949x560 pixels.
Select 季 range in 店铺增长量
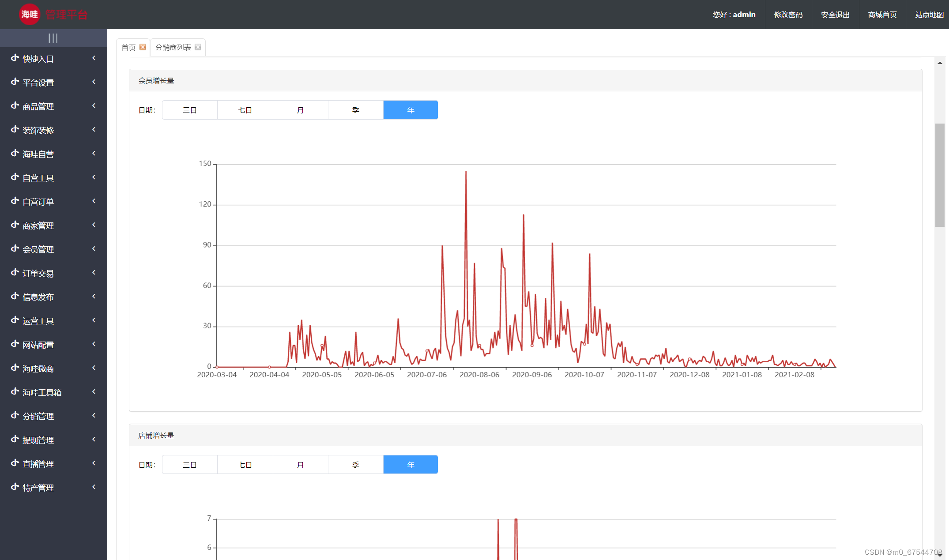355,465
